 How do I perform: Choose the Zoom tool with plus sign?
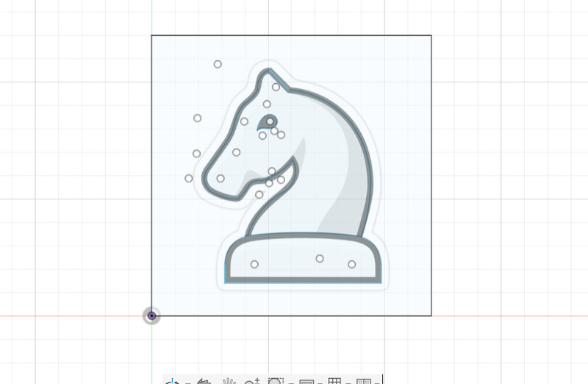tap(252, 381)
